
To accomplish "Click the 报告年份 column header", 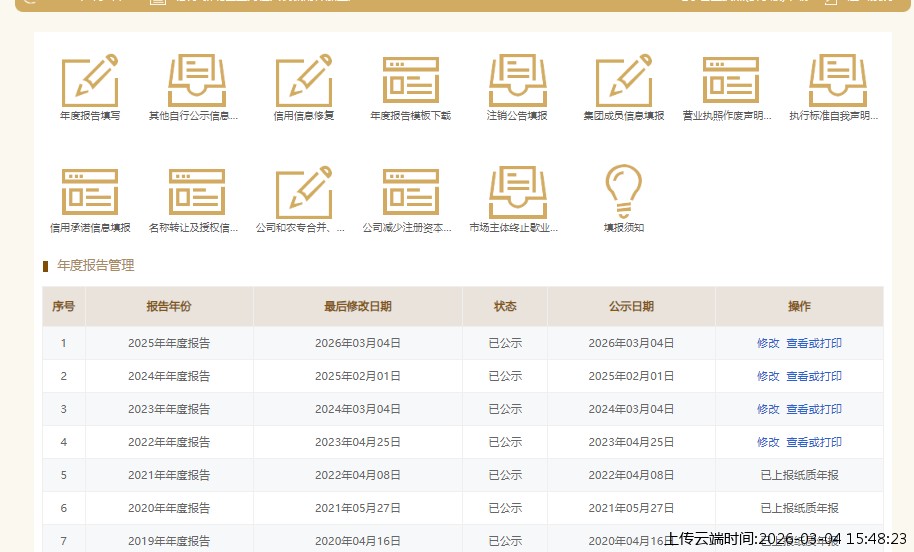I will [x=169, y=306].
